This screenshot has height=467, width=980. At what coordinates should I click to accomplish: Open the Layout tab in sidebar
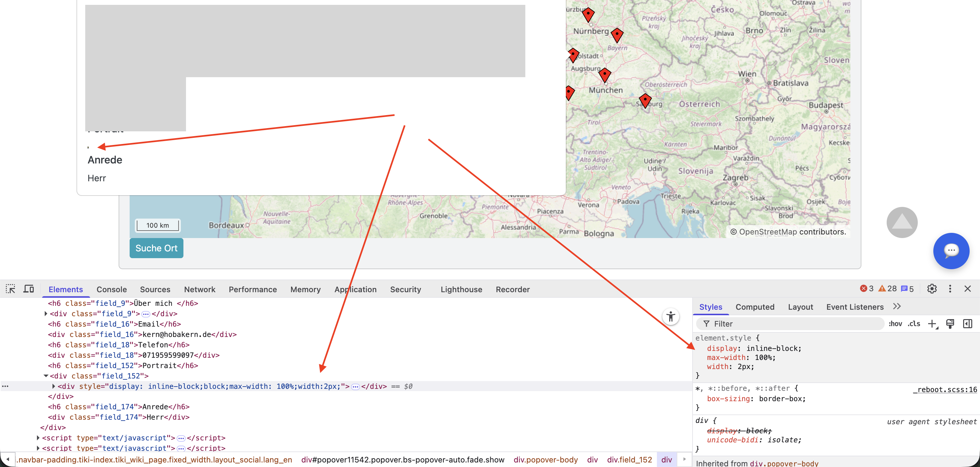click(x=800, y=307)
